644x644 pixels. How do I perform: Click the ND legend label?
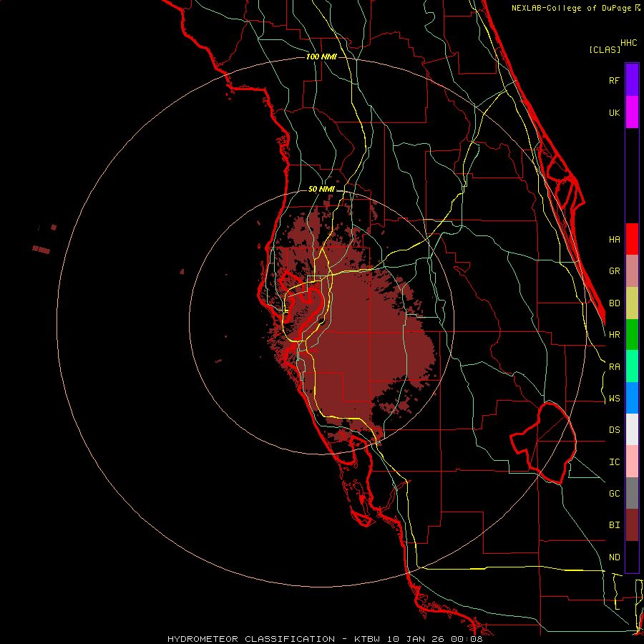614,557
